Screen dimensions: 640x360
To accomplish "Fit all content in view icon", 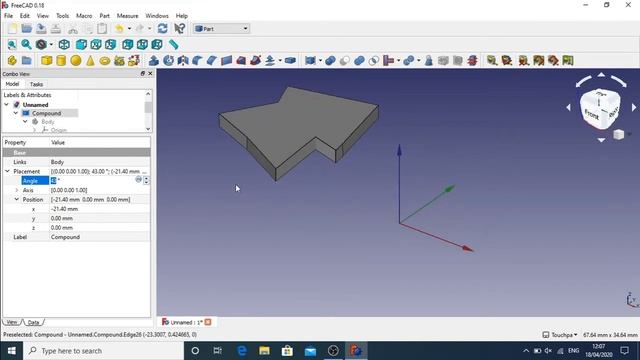I will tap(12, 44).
